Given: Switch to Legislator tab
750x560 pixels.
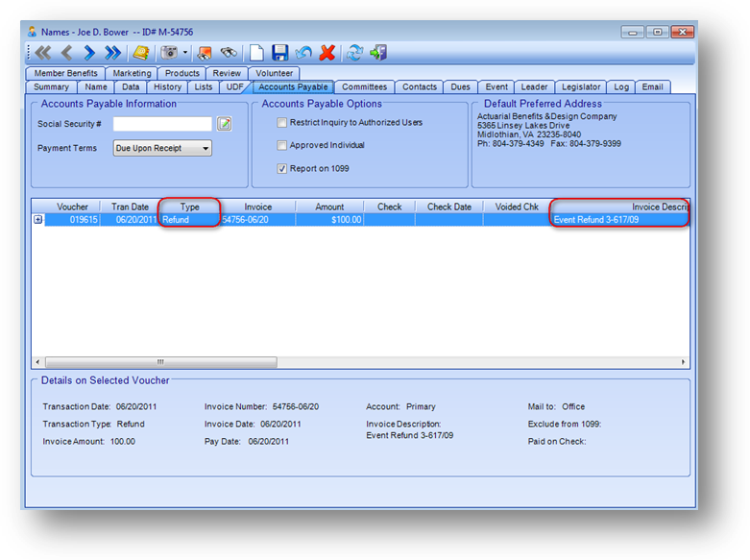Looking at the screenshot, I should coord(581,87).
